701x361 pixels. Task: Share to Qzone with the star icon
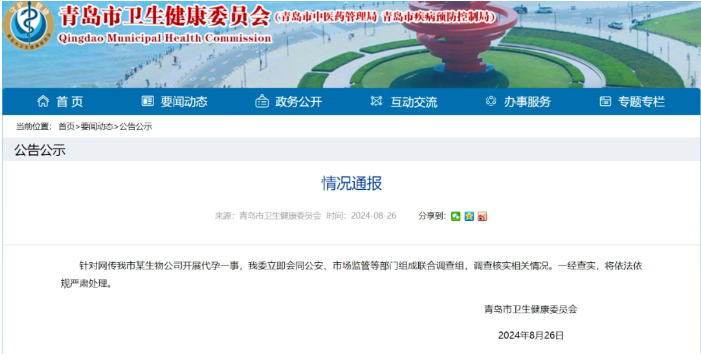469,217
